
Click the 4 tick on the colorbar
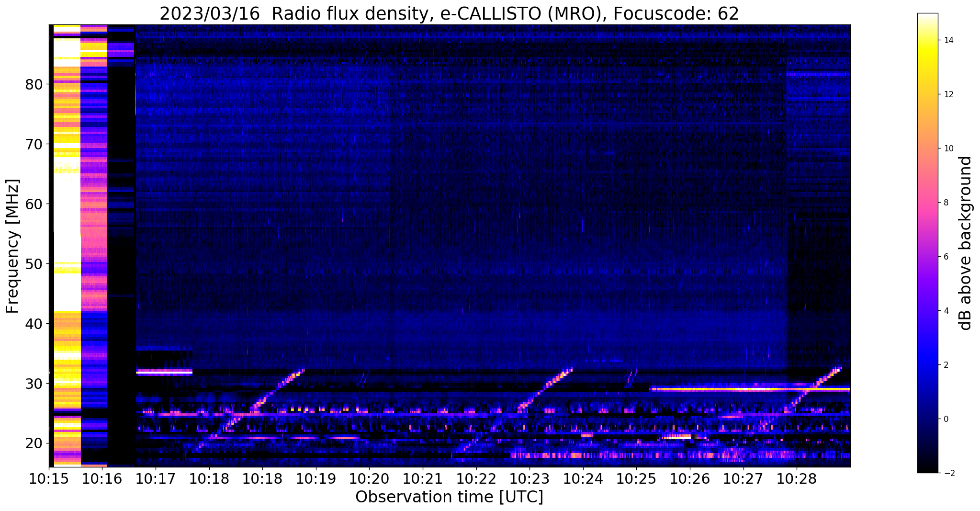click(x=946, y=311)
